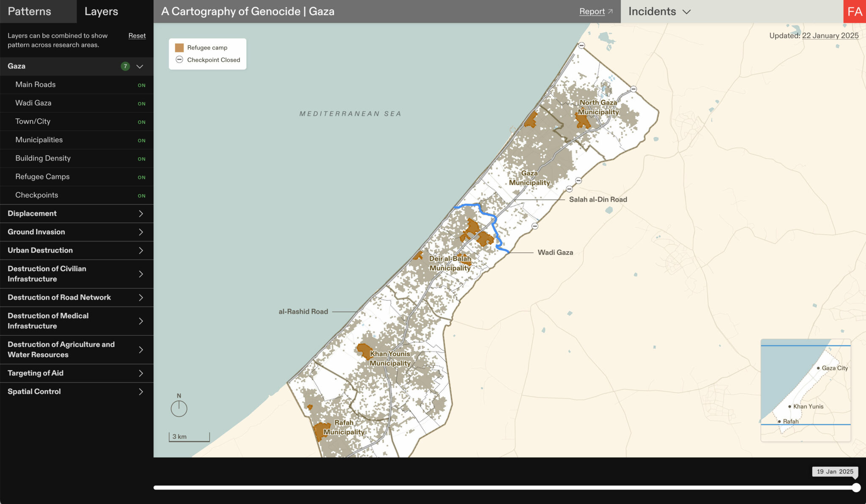Toggle Building Density layer
Image resolution: width=866 pixels, height=504 pixels.
(141, 159)
